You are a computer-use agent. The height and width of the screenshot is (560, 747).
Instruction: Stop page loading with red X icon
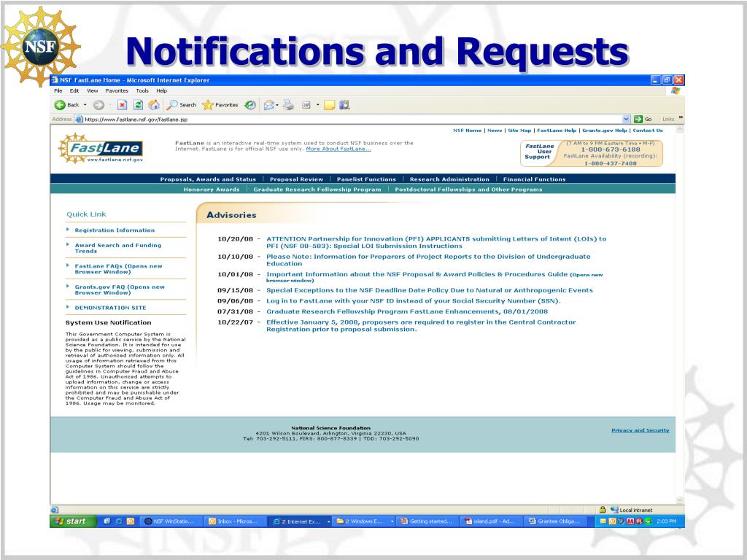pos(123,105)
